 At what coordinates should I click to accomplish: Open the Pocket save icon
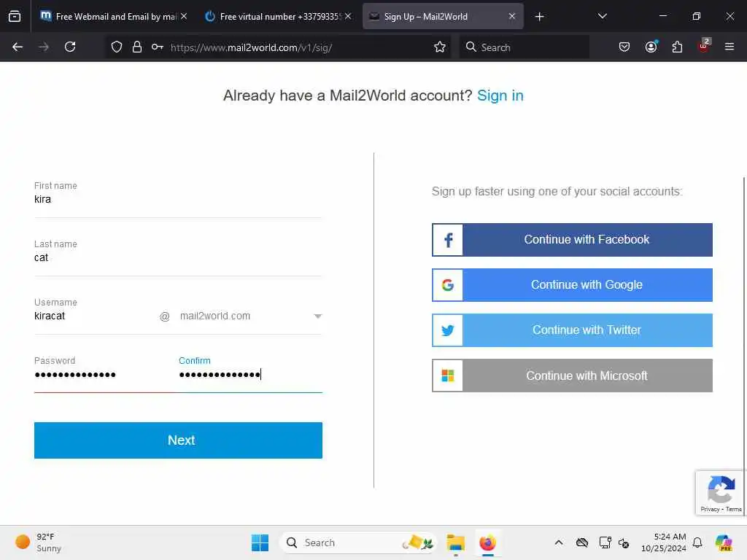[624, 47]
